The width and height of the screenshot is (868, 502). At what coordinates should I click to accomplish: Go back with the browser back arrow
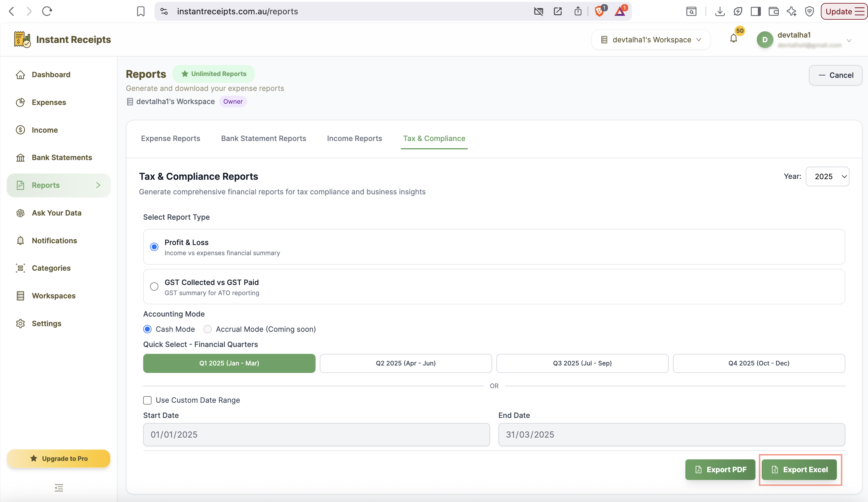coord(12,11)
